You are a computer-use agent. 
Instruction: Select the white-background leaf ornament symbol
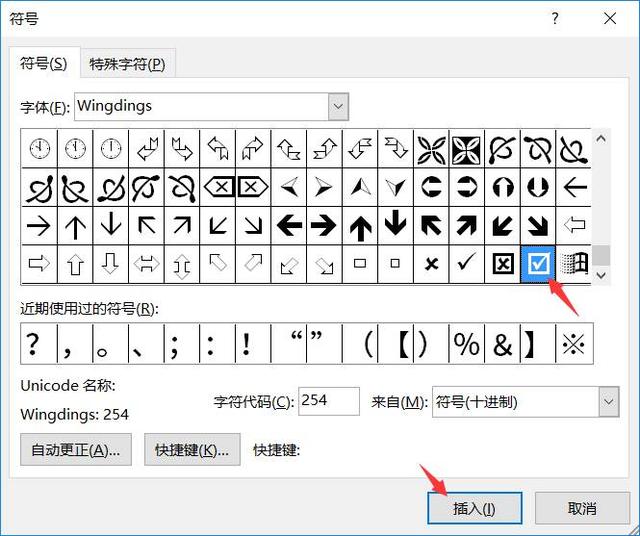click(431, 149)
